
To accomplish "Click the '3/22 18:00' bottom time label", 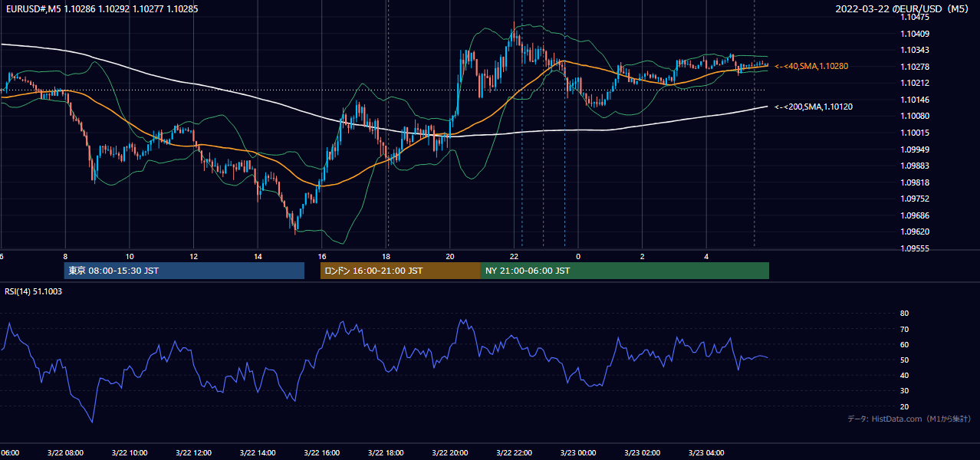I will pyautogui.click(x=386, y=453).
